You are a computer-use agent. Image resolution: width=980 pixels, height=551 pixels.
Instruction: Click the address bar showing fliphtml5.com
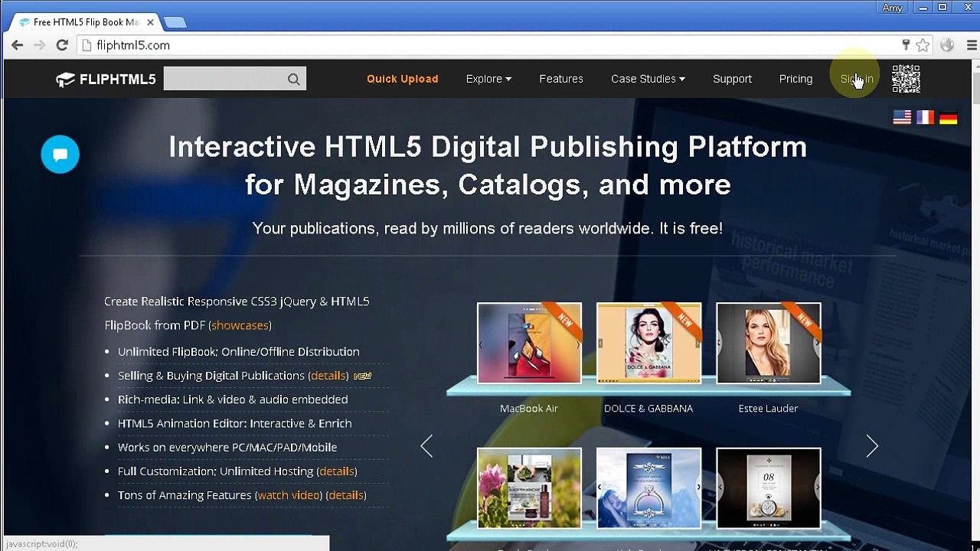pos(490,45)
